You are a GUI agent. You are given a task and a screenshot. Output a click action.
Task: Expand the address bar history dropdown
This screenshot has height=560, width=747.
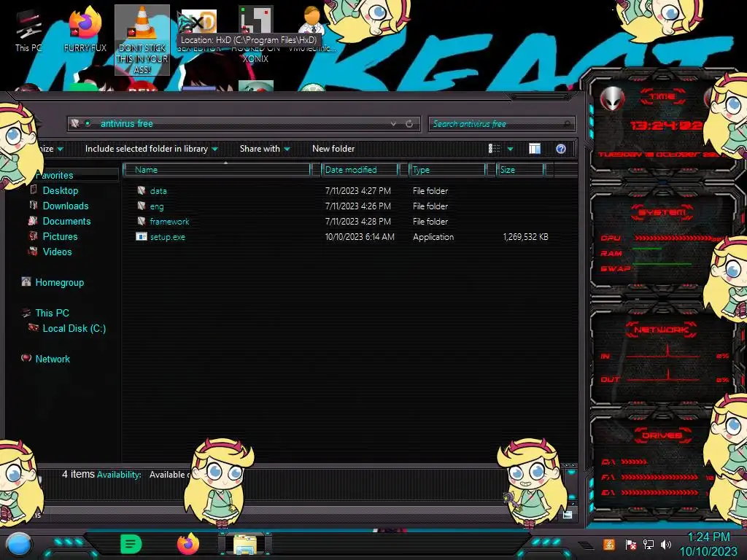[393, 124]
